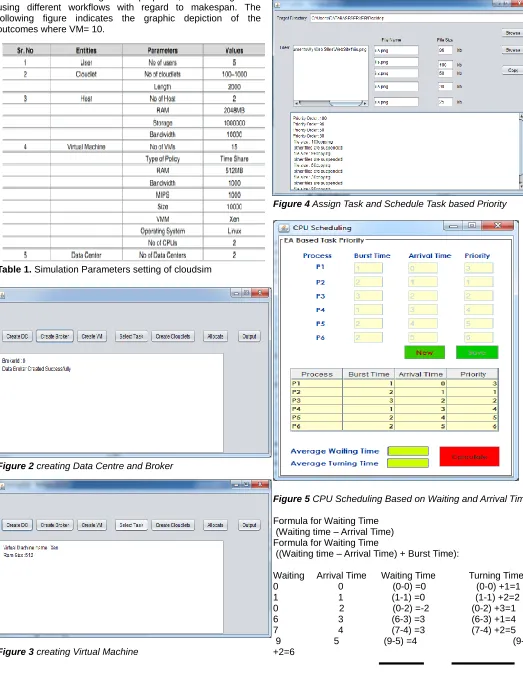This screenshot has height=677, width=523.
Task: Click Browse beside the Target Directory field
Action: (513, 33)
